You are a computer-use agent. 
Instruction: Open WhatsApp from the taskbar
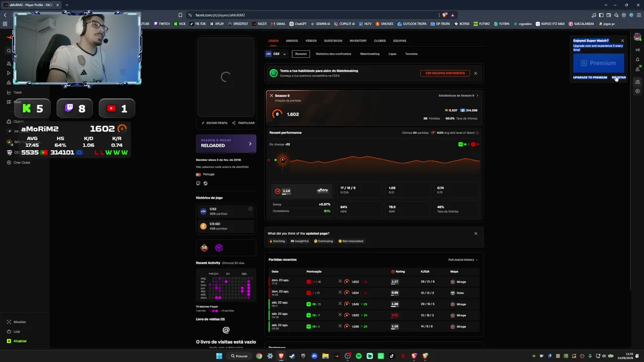click(x=381, y=356)
